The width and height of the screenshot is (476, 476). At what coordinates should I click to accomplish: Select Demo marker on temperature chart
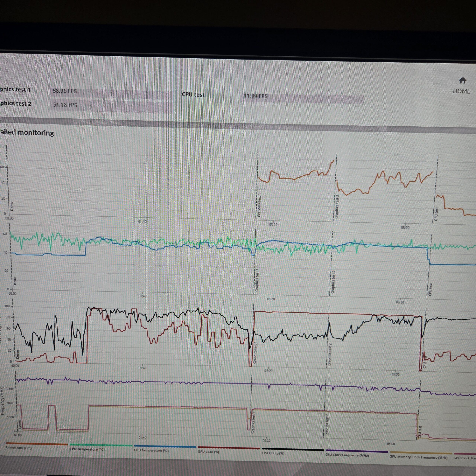15,282
